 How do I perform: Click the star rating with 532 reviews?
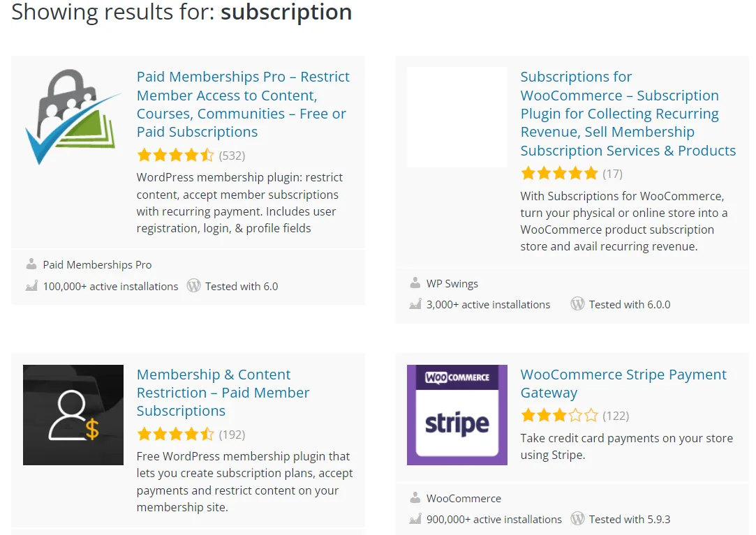(175, 155)
